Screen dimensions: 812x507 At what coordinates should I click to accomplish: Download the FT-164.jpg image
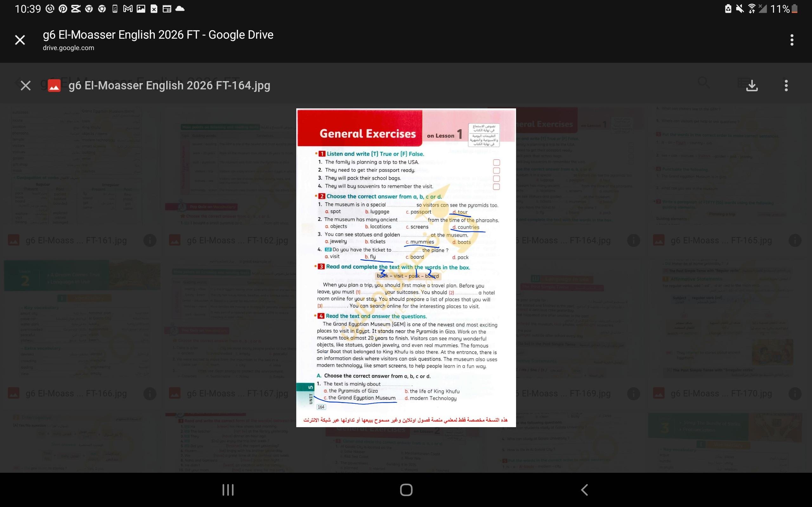click(752, 86)
